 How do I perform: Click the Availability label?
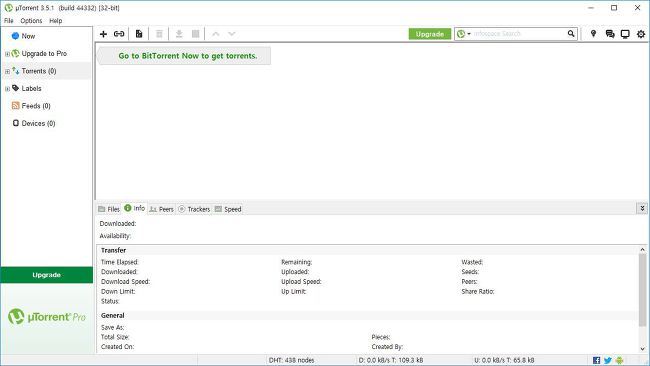(x=115, y=236)
